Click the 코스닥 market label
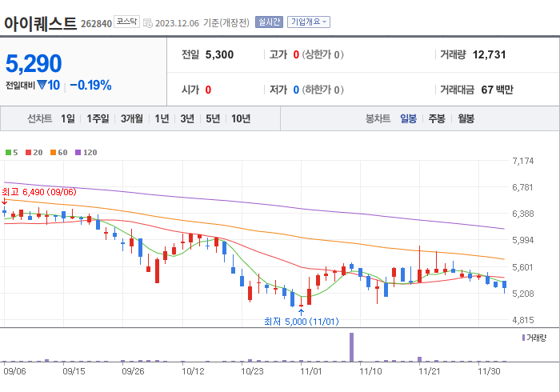This screenshot has height=392, width=560. [x=126, y=22]
